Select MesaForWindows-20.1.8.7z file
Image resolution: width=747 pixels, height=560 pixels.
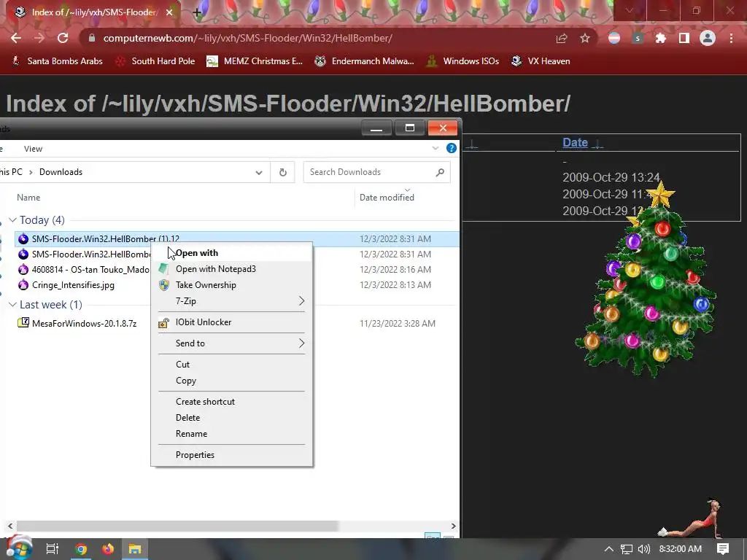coord(84,323)
